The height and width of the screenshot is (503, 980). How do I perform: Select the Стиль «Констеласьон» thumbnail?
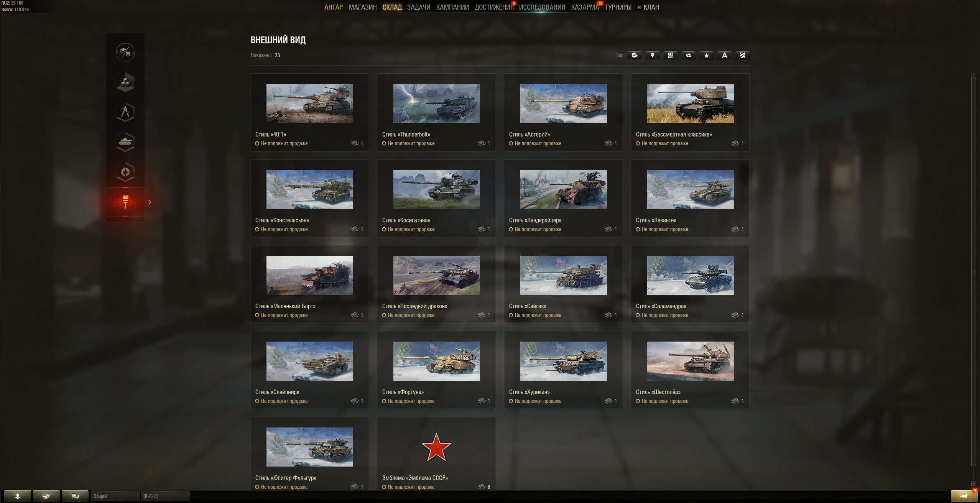[310, 189]
